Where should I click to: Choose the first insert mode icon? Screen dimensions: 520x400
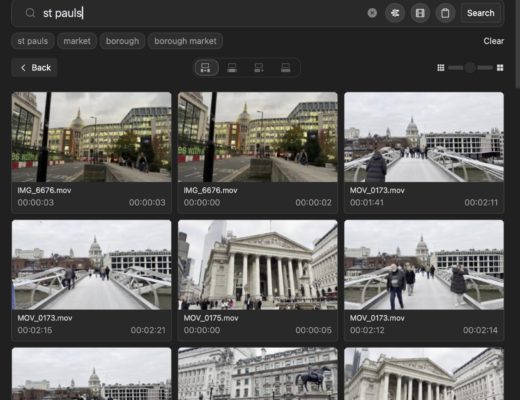tap(205, 68)
